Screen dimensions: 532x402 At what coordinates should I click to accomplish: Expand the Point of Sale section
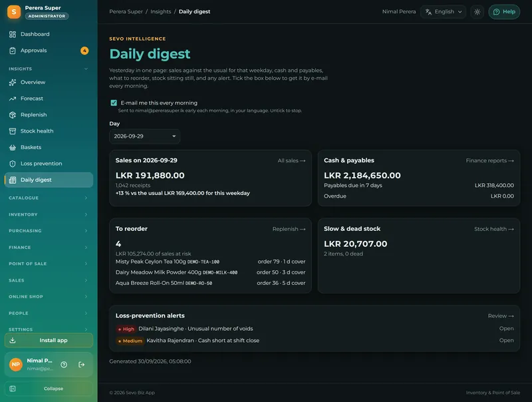pyautogui.click(x=49, y=264)
